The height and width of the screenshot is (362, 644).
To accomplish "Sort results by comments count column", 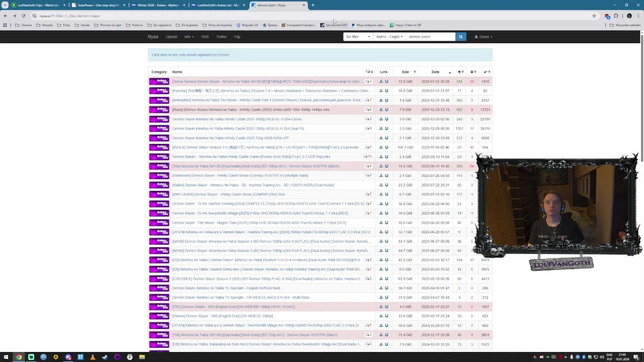I will point(369,72).
